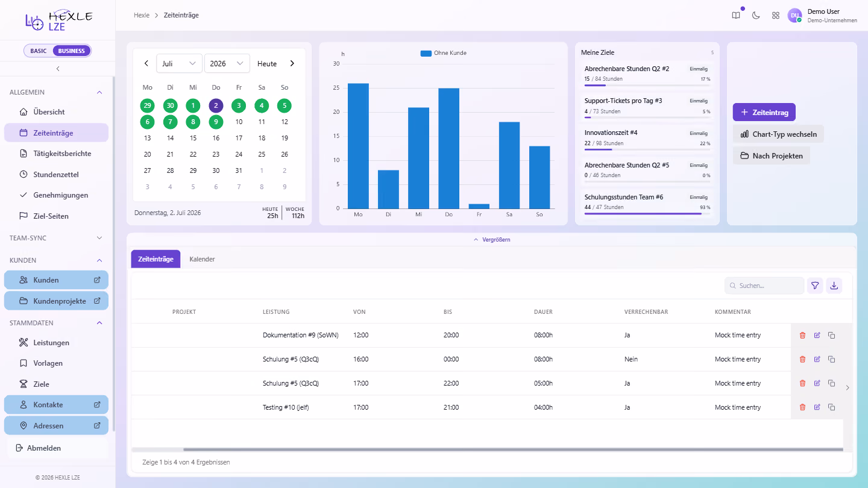
Task: Edit the Schulung #5 17:00 entry
Action: point(817,383)
